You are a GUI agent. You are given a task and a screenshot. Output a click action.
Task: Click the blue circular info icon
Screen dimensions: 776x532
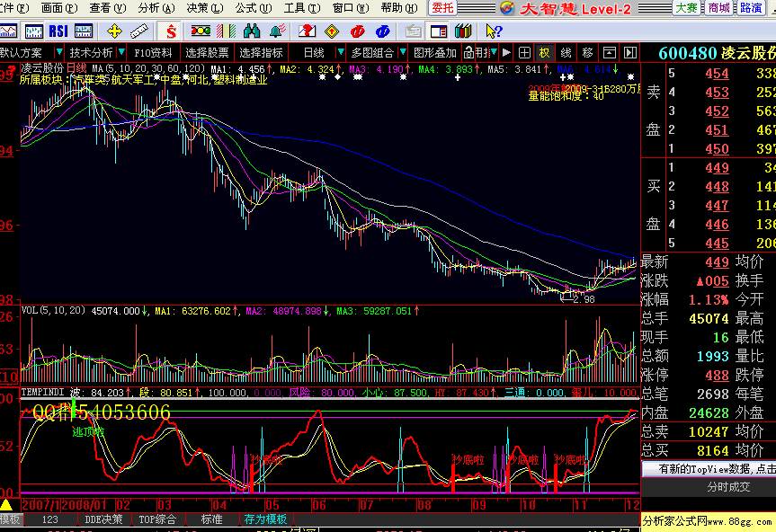[x=382, y=31]
